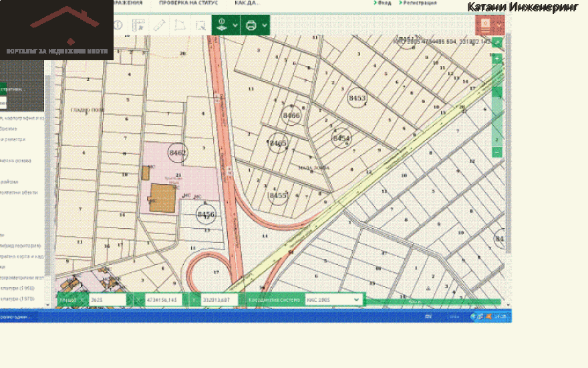Click the left panel scroll down arrow

click(x=48, y=304)
